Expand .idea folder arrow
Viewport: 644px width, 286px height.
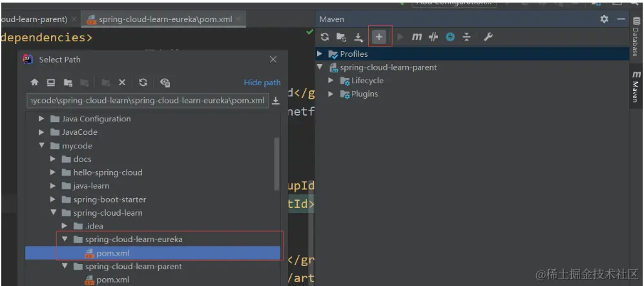click(64, 226)
